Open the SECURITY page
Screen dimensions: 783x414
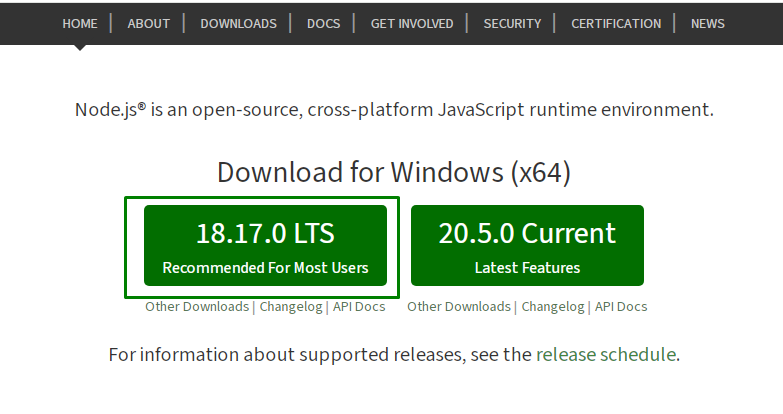tap(512, 23)
